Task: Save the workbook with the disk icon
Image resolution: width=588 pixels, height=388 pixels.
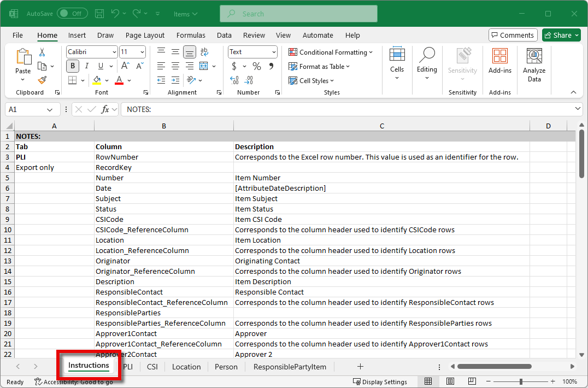Action: [x=99, y=14]
